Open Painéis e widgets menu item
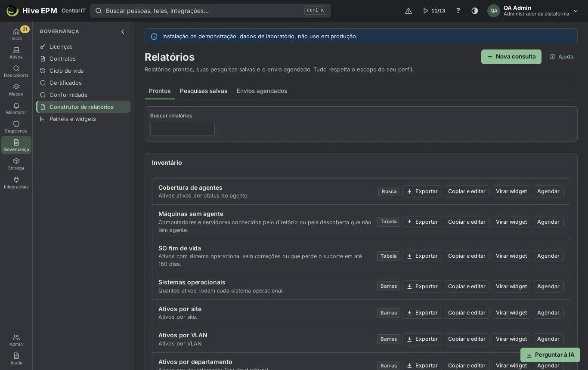The height and width of the screenshot is (370, 588). (x=83, y=119)
